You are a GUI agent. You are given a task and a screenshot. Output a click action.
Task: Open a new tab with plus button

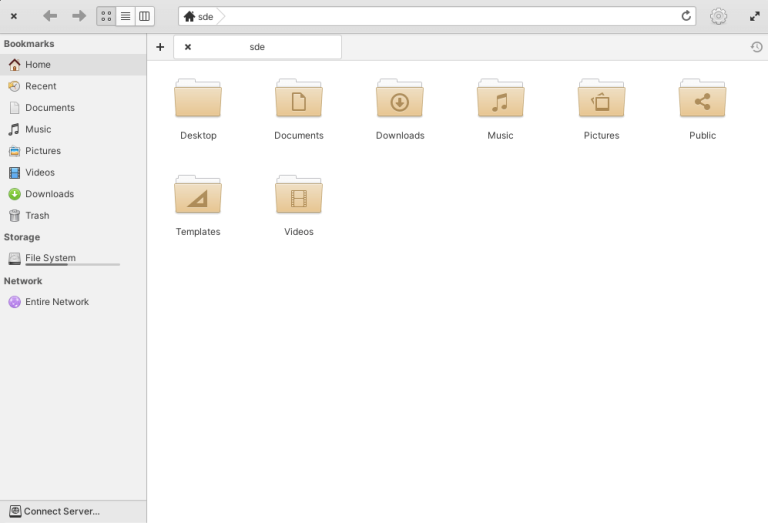pos(160,47)
